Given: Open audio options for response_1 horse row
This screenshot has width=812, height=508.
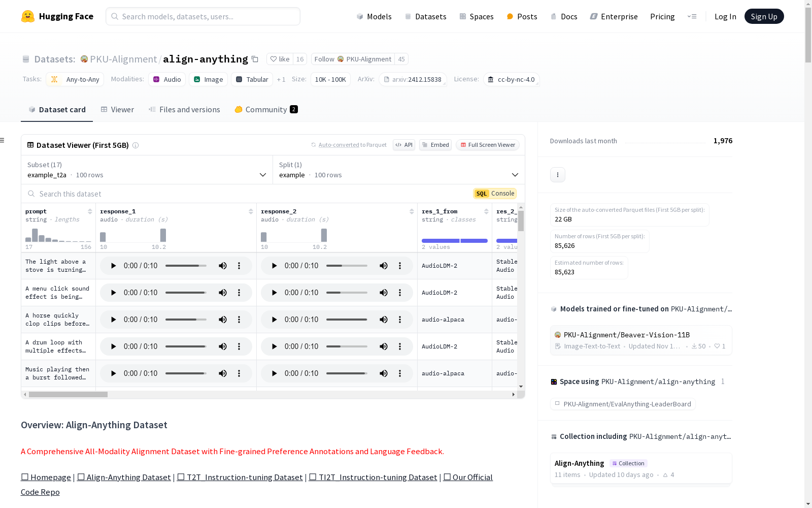Looking at the screenshot, I should [239, 320].
